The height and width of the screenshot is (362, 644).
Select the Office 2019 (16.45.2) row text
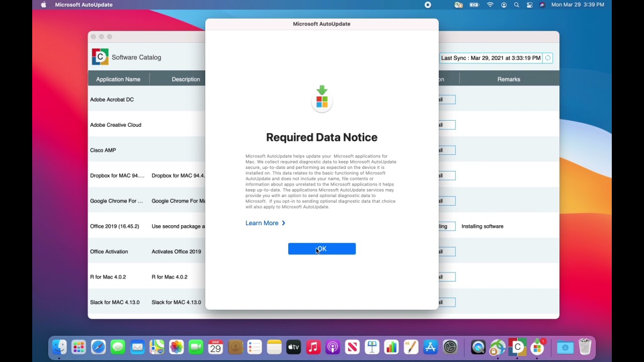[x=115, y=226]
